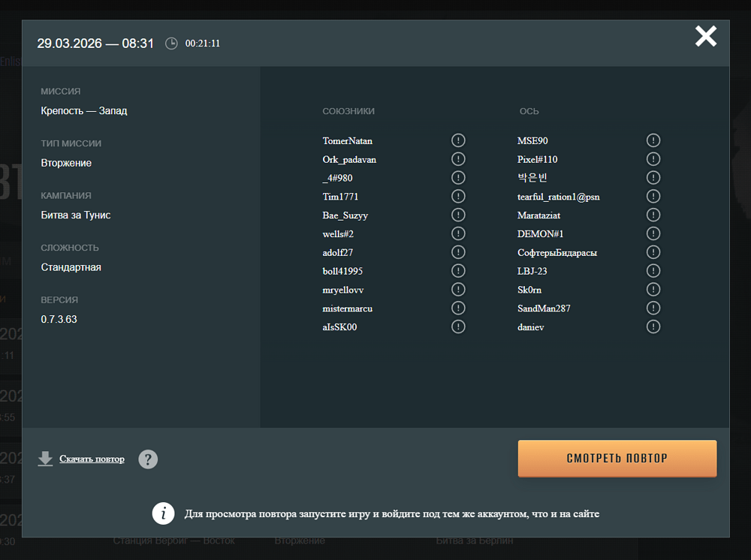
Task: Click report icon next to TomerNatan
Action: (x=458, y=140)
